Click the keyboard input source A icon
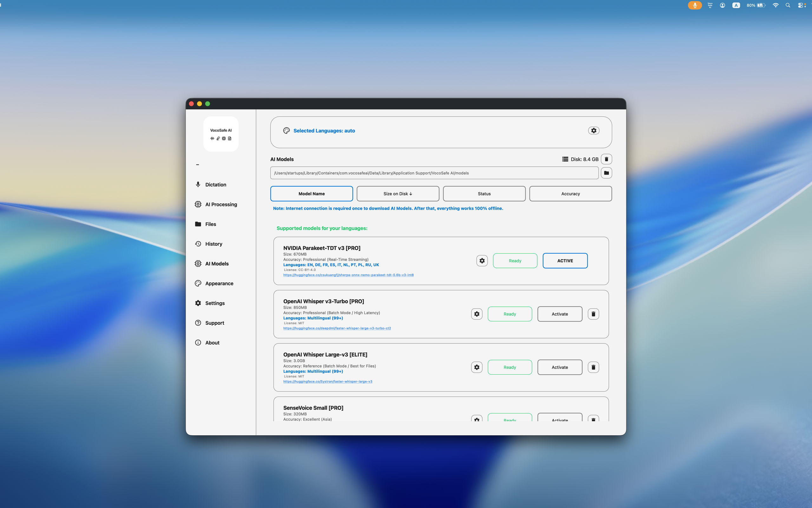 point(736,5)
